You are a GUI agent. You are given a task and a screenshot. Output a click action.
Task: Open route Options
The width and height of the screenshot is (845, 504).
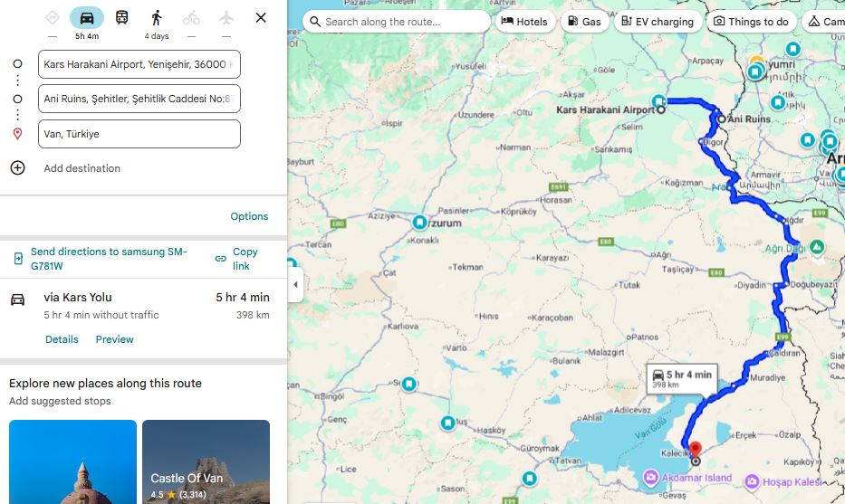[249, 216]
